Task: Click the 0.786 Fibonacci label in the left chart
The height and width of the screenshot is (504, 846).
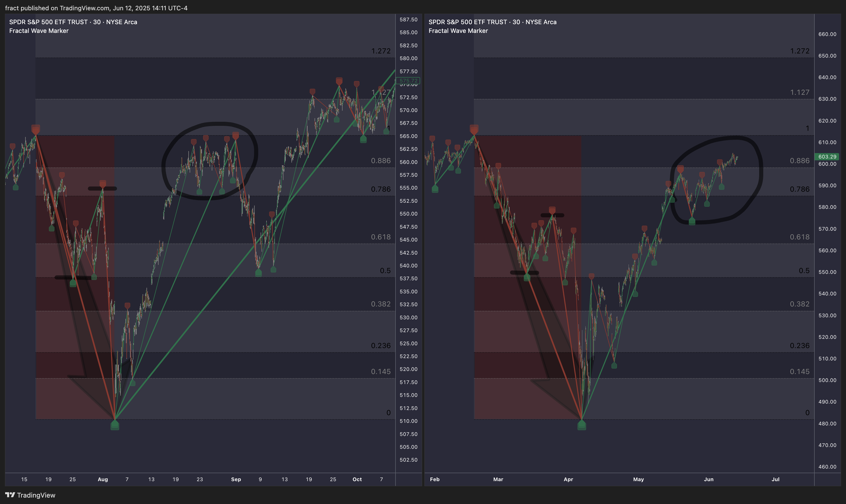Action: (x=381, y=189)
